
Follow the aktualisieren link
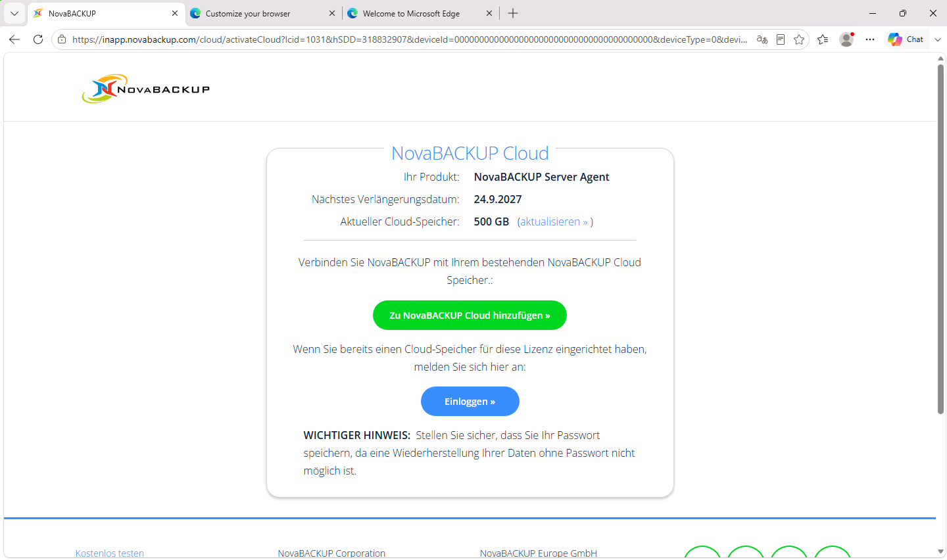[554, 222]
